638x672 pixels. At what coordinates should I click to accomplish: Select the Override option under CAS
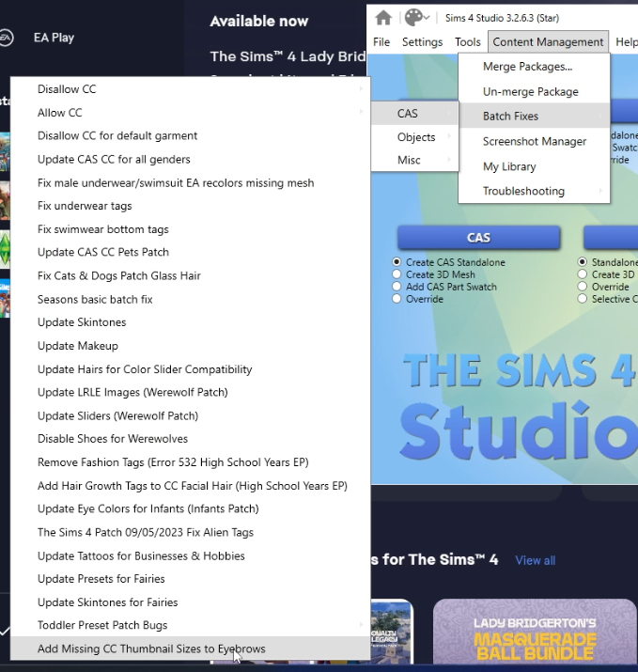click(x=397, y=299)
